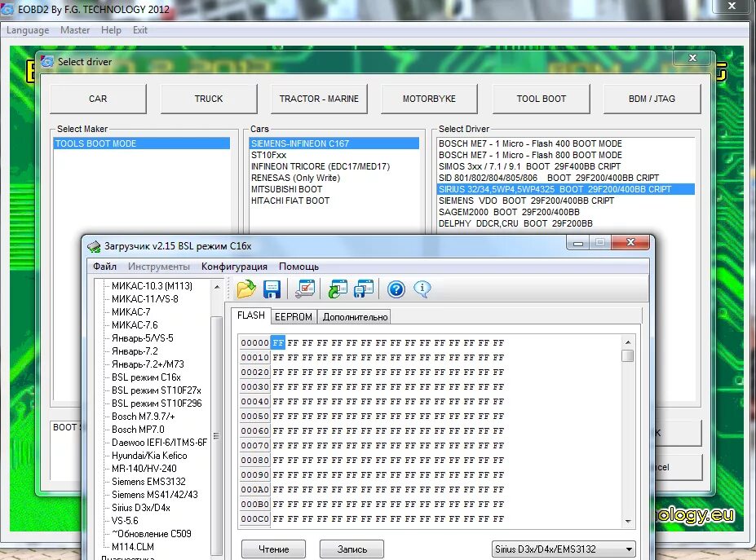The height and width of the screenshot is (560, 756).
Task: Click the TOOL BOOT button
Action: 542,99
